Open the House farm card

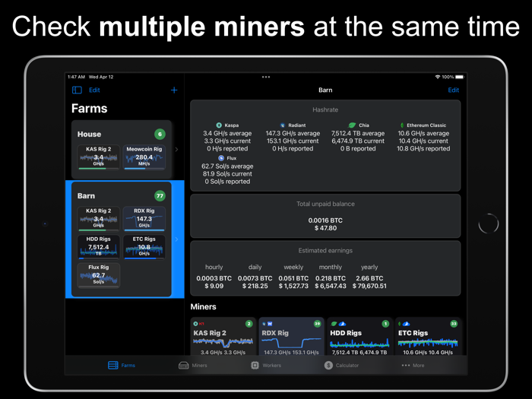pyautogui.click(x=122, y=149)
